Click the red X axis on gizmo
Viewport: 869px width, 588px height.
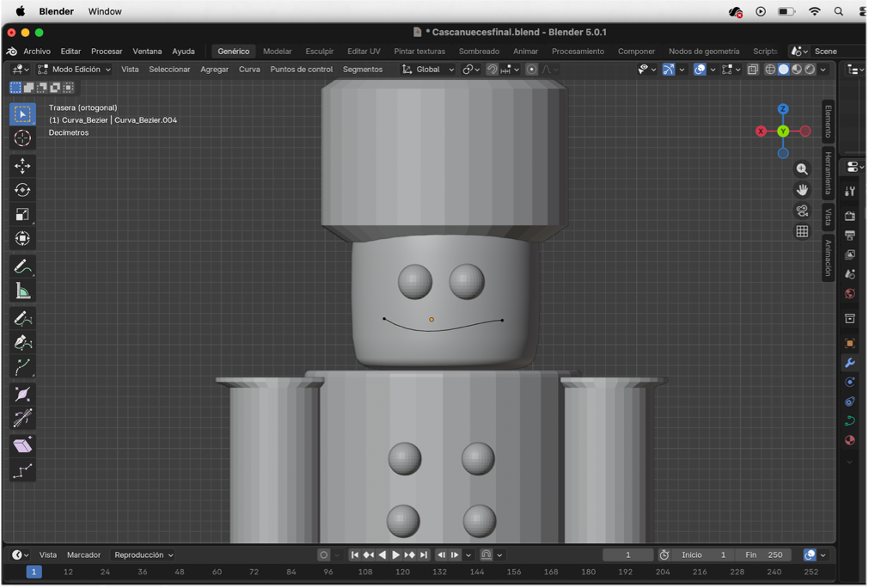pyautogui.click(x=761, y=132)
